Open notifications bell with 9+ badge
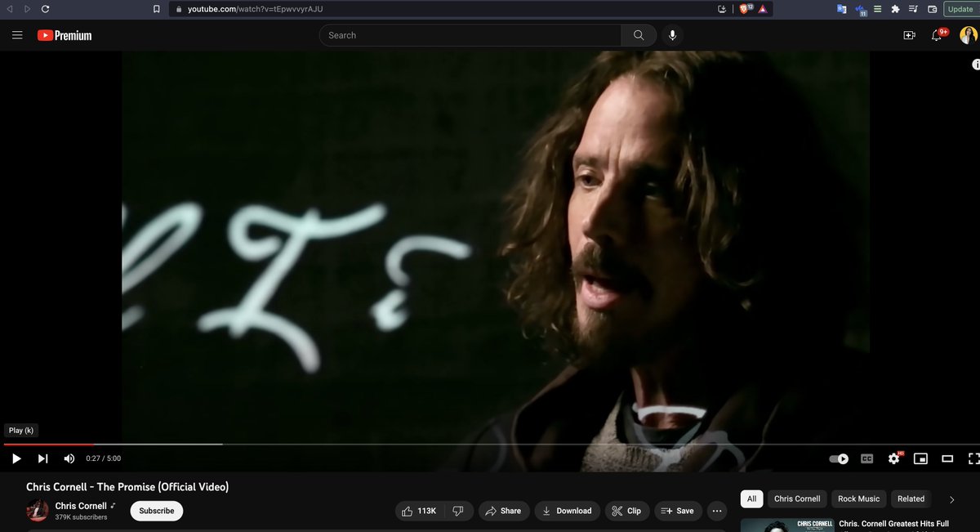The width and height of the screenshot is (980, 532). [x=938, y=35]
